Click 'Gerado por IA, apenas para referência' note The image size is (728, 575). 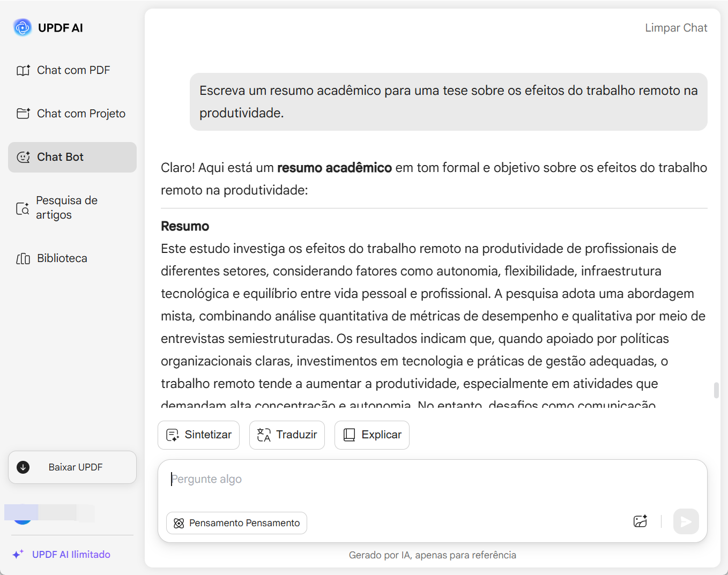(x=433, y=555)
